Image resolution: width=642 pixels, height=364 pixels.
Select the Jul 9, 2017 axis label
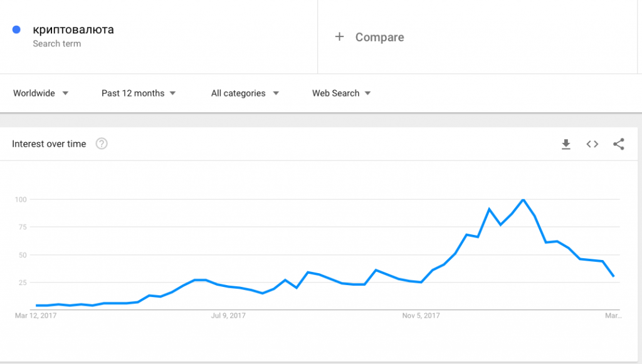228,316
